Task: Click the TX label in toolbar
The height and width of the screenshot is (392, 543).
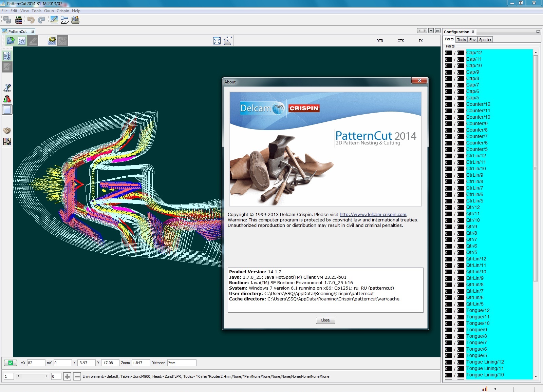Action: (420, 41)
